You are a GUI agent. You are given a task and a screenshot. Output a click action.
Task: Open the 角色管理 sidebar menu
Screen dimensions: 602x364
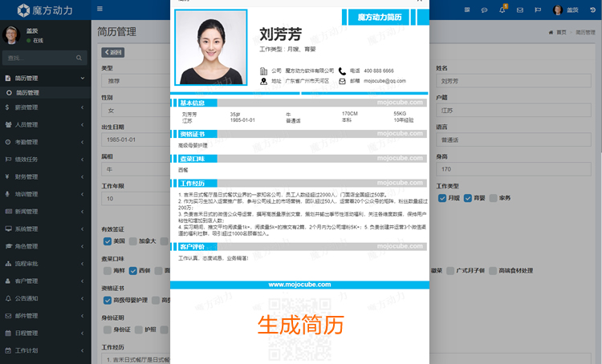45,246
